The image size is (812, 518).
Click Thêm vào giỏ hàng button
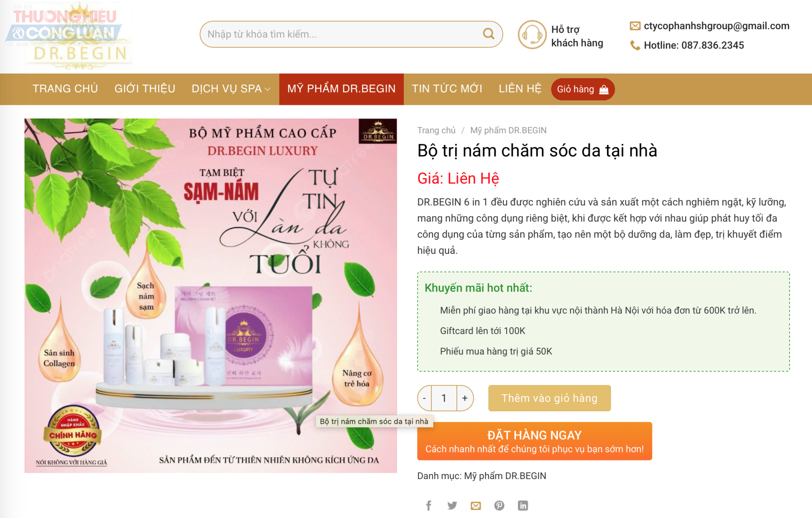[x=549, y=398]
